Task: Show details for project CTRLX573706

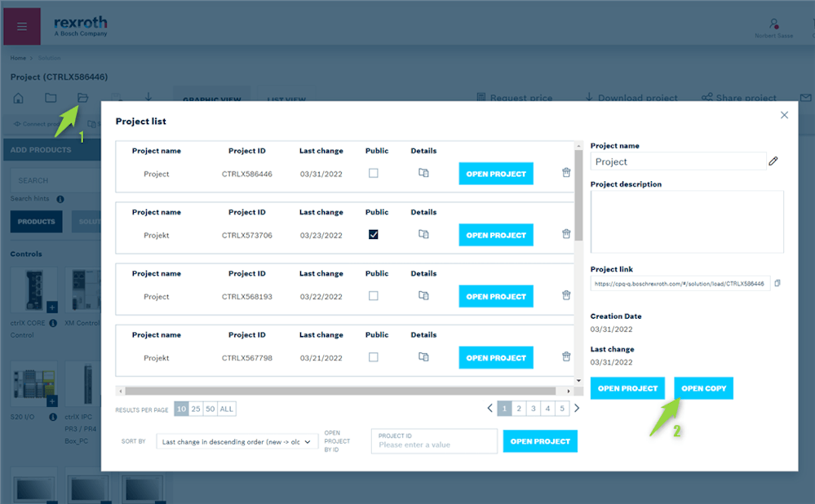Action: click(x=423, y=234)
